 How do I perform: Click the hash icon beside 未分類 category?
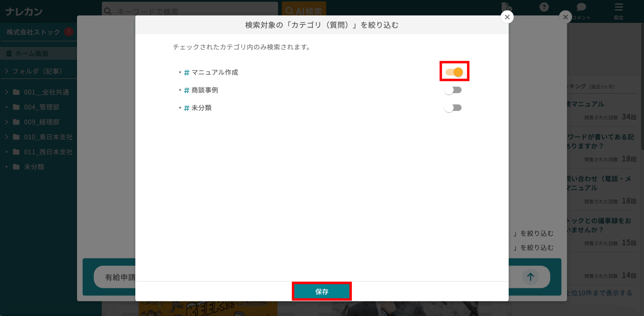(x=186, y=108)
